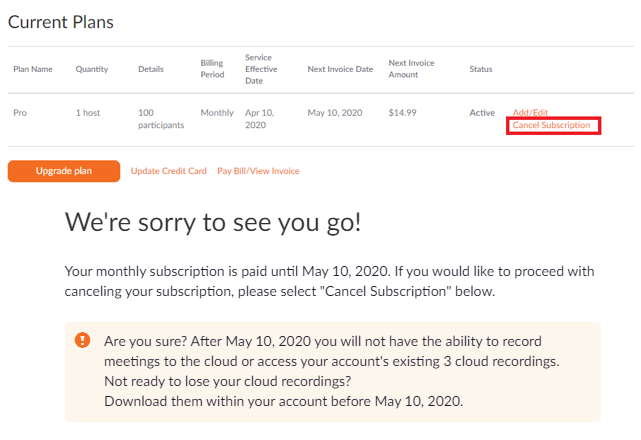Click the Active status value
The height and width of the screenshot is (440, 641).
click(x=482, y=113)
